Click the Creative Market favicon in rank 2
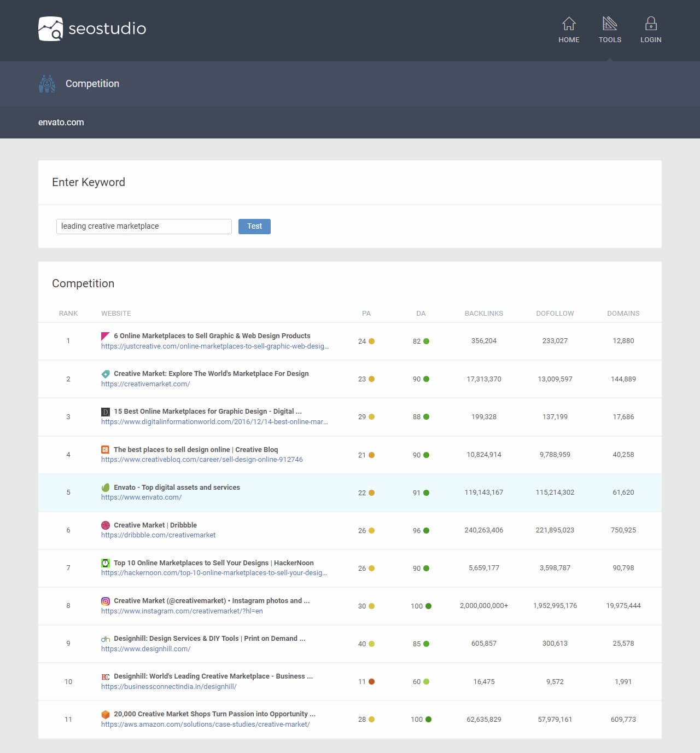This screenshot has height=753, width=700. click(106, 374)
